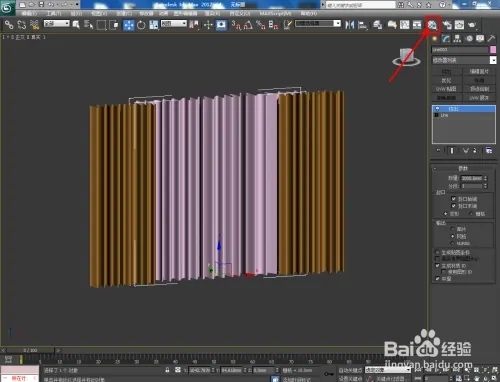Choose the Use Pivot Point Center tool
This screenshot has width=500, height=382.
tap(194, 25)
